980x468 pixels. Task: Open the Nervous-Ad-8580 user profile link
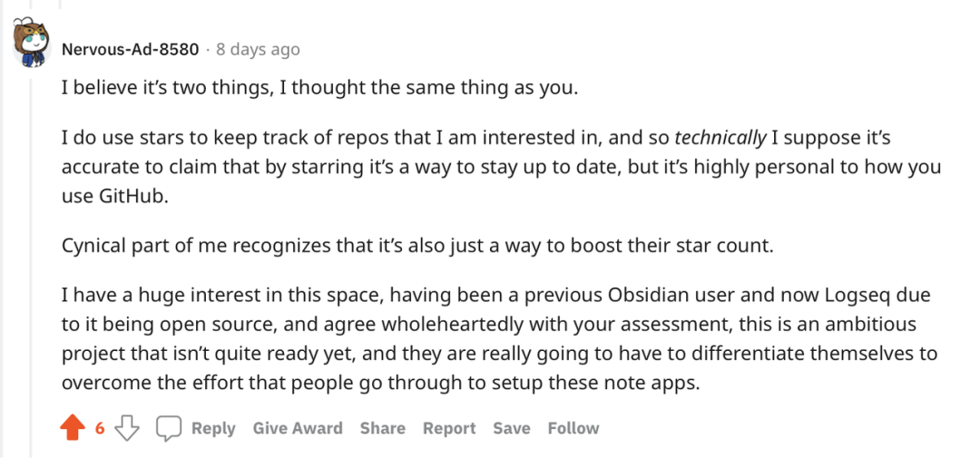tap(130, 49)
